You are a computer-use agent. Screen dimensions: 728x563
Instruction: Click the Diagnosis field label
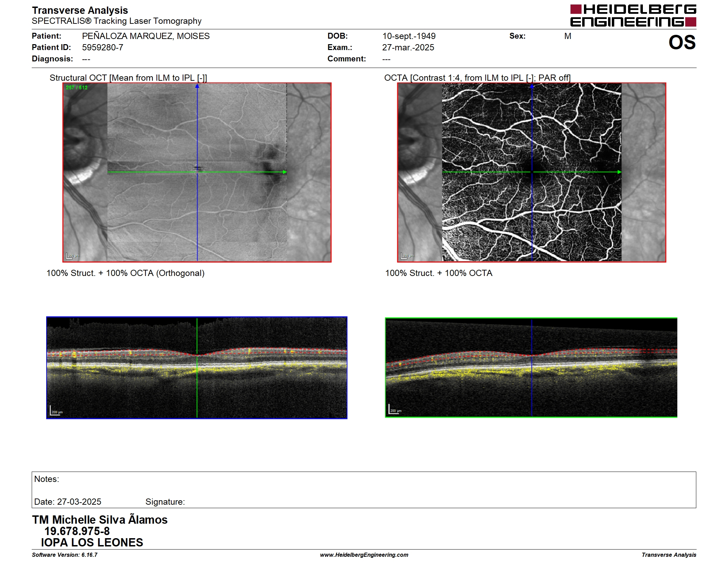click(52, 59)
